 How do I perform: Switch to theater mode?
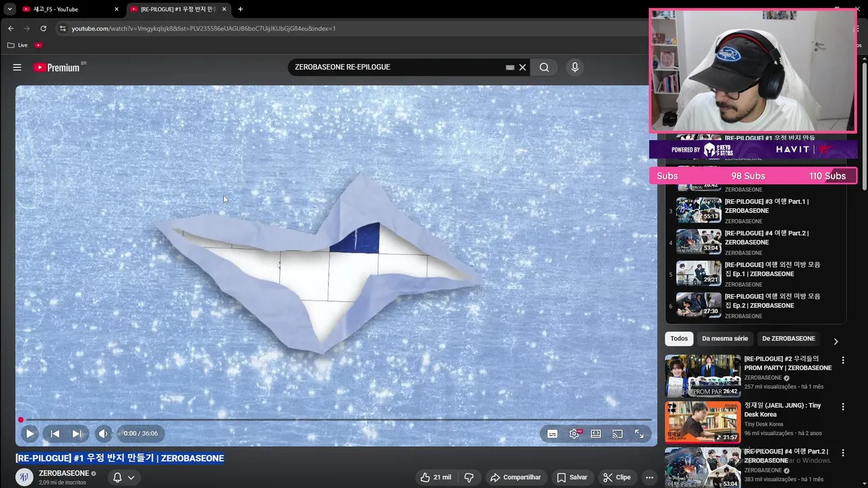tap(595, 434)
